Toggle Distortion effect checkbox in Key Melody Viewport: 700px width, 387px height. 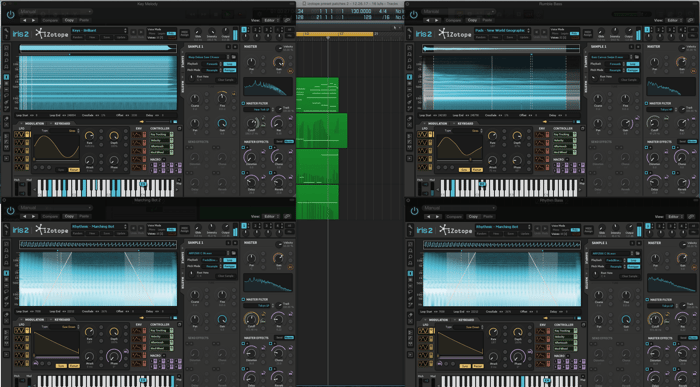[x=244, y=148]
